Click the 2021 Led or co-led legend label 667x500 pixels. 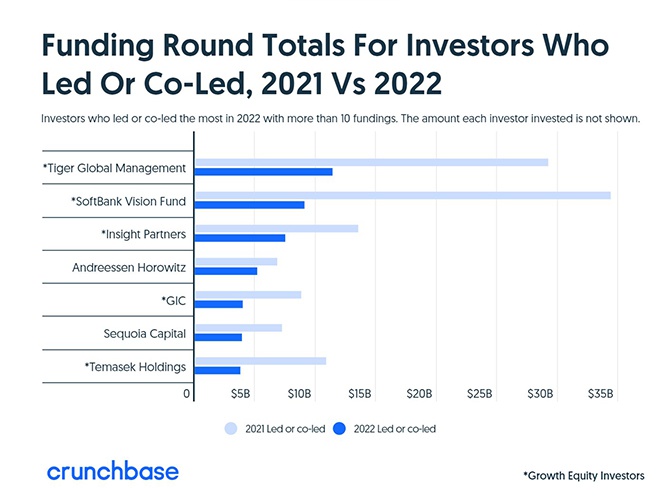point(284,428)
